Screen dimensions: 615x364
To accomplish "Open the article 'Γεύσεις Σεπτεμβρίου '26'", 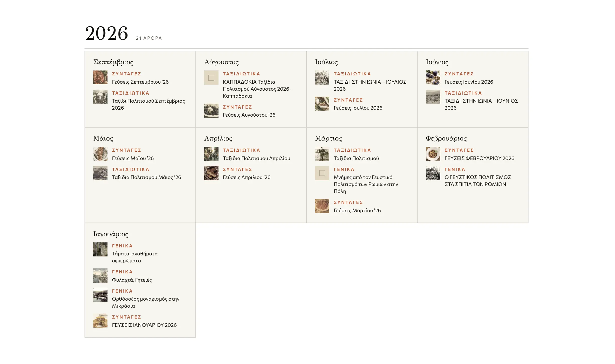I will point(140,82).
